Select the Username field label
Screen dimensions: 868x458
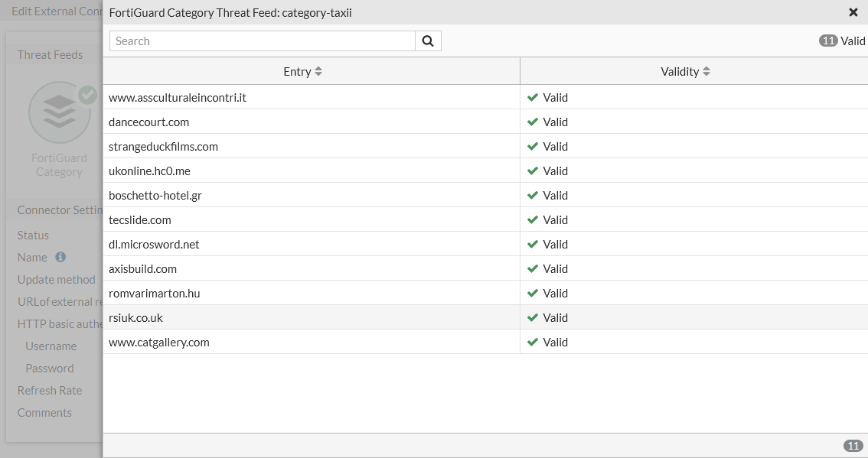51,346
